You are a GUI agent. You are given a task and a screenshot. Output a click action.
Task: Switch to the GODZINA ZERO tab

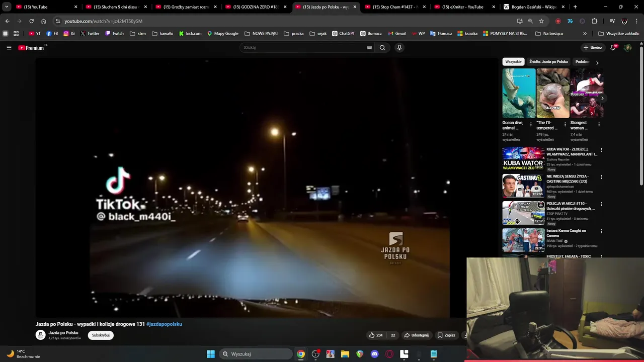point(256,7)
